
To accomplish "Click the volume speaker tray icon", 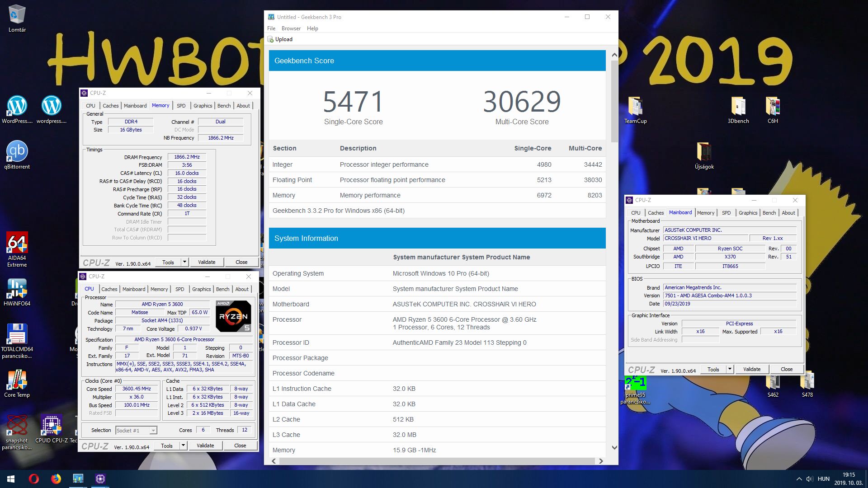I will pos(810,479).
